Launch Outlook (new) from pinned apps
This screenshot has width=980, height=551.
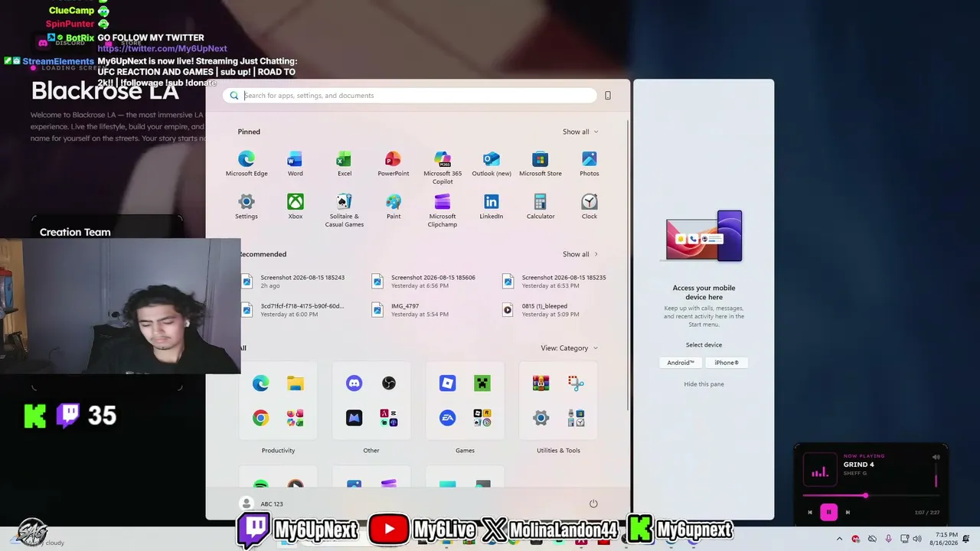[x=492, y=163]
